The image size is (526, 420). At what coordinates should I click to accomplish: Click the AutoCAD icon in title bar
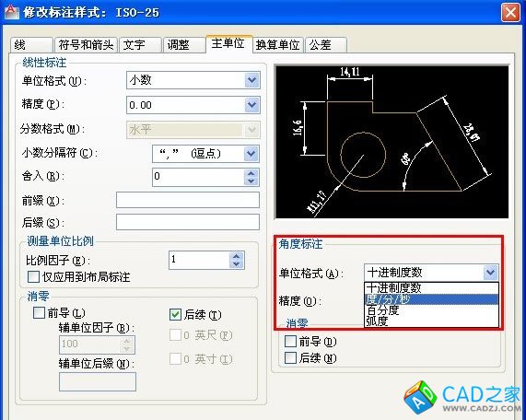pyautogui.click(x=11, y=12)
